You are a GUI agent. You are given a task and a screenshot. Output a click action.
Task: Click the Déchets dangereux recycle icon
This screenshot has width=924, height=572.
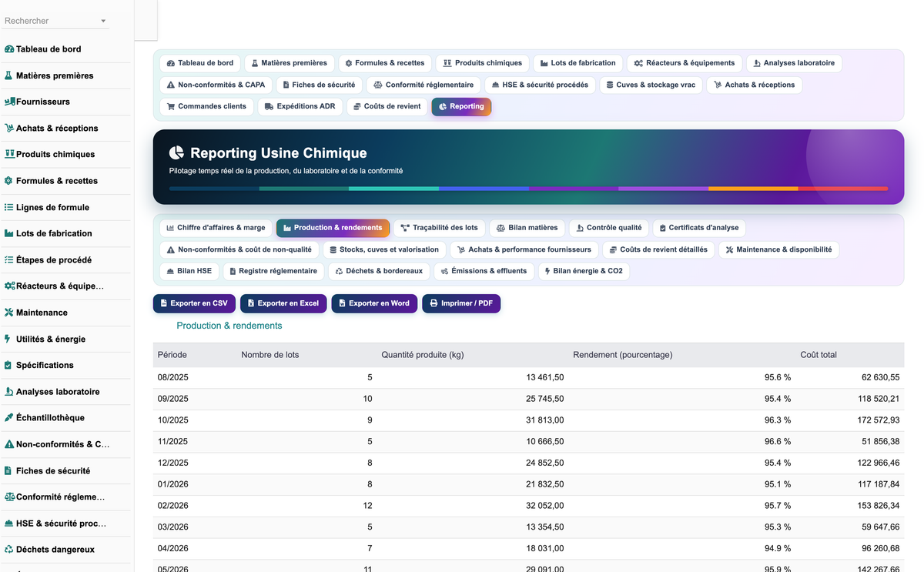tap(9, 550)
